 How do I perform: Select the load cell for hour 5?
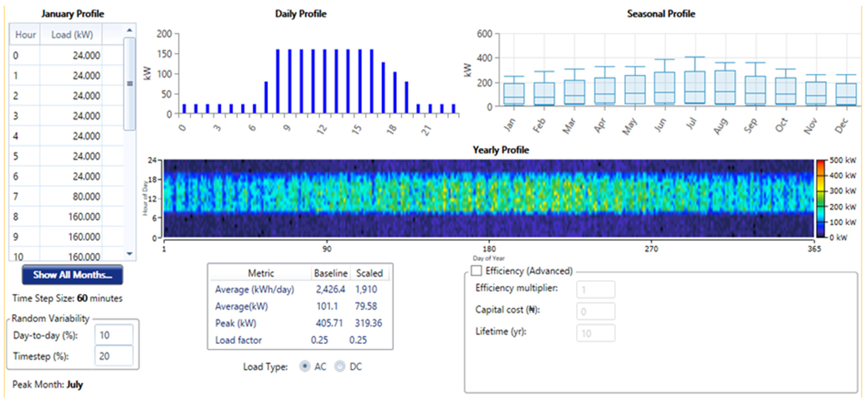pyautogui.click(x=71, y=156)
